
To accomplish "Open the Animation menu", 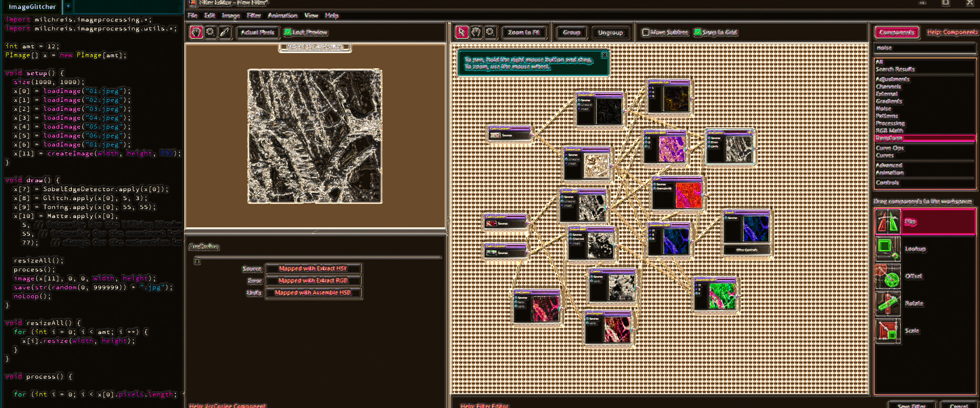I will (282, 15).
